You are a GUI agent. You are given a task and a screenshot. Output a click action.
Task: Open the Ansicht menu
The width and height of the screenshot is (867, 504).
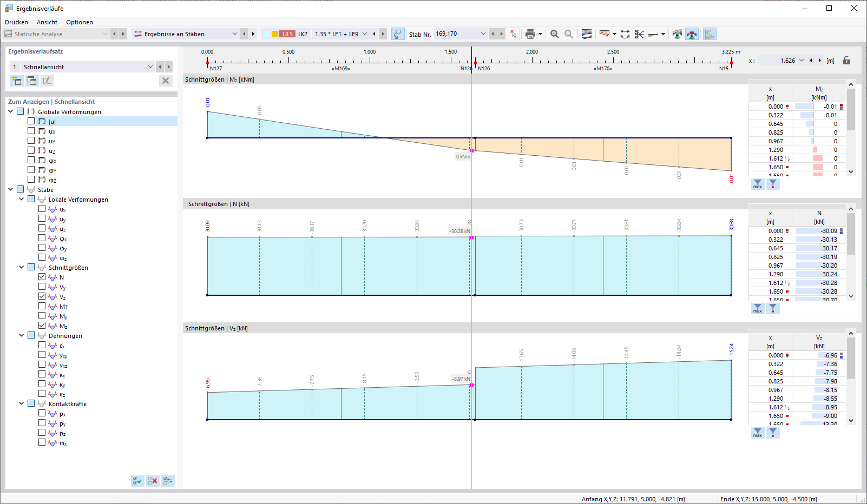click(x=47, y=22)
